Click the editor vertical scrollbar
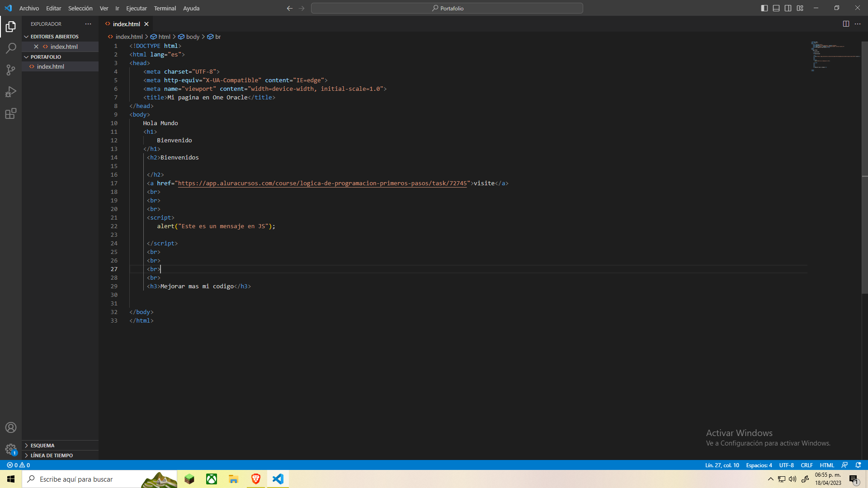This screenshot has height=488, width=868. [x=864, y=167]
